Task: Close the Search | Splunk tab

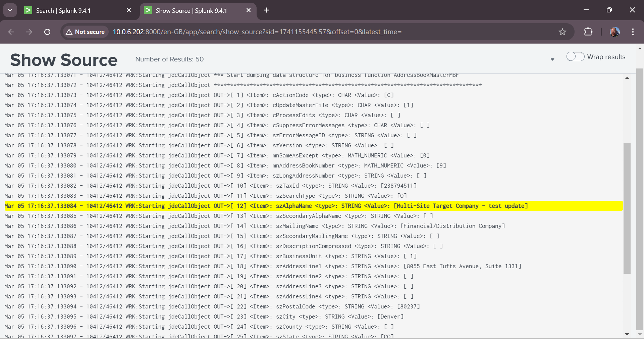Action: (x=129, y=10)
